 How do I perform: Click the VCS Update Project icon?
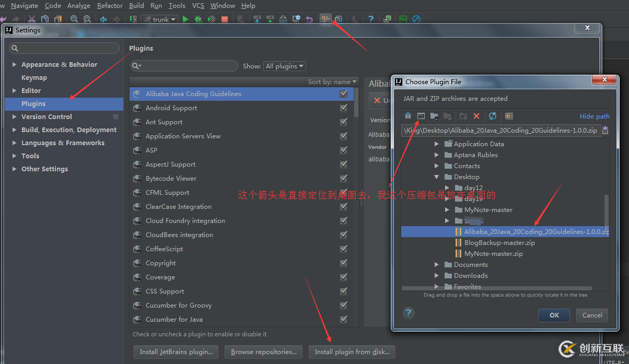(257, 19)
